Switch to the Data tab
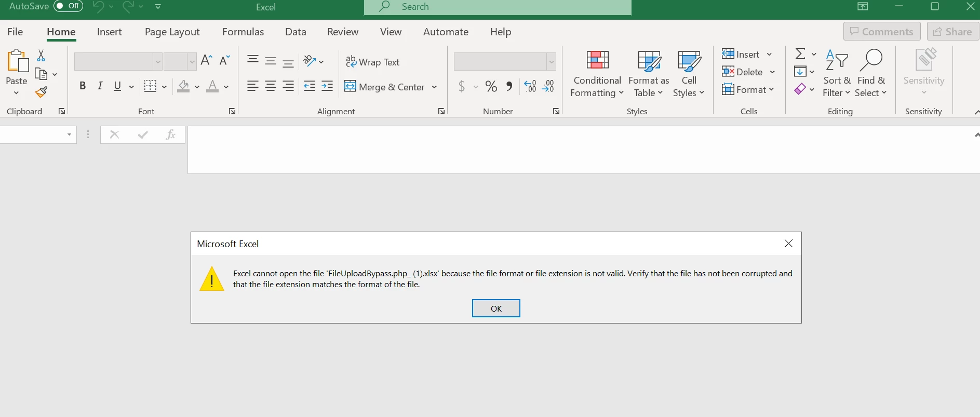Screen dimensions: 980x417 tap(296, 32)
